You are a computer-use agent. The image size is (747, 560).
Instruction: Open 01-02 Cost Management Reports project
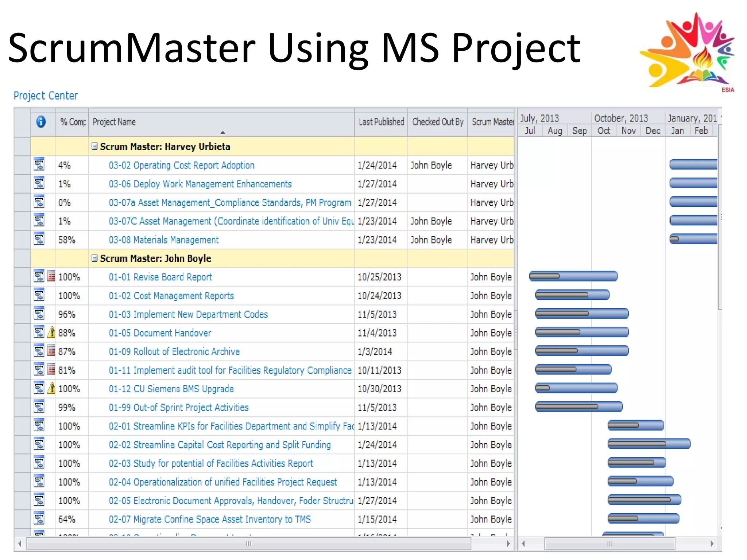click(x=171, y=296)
